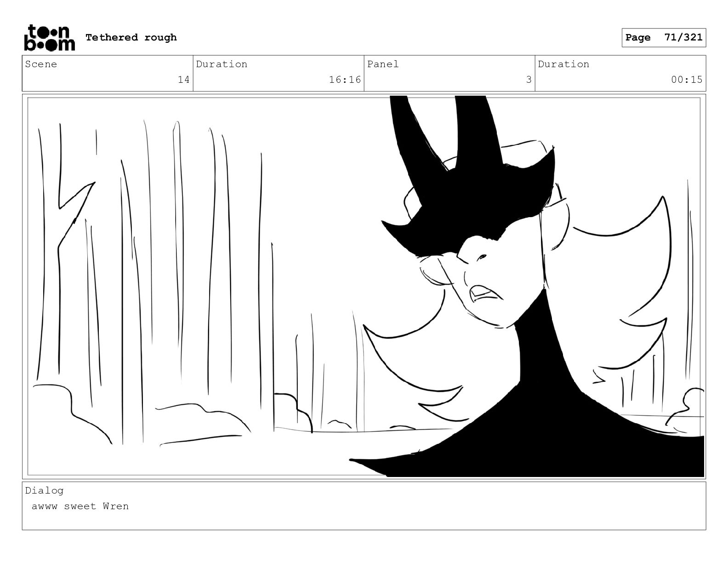Click the panel duration value 00:15
This screenshot has height=563, width=728.
pyautogui.click(x=687, y=80)
